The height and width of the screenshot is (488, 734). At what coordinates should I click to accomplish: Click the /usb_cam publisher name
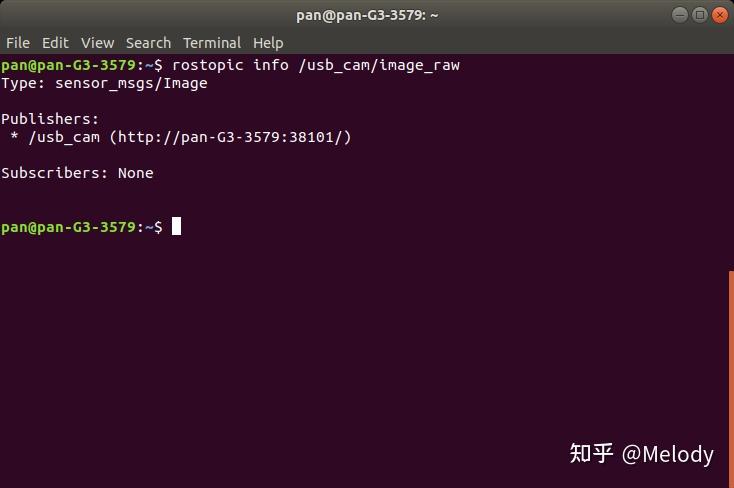pos(63,137)
